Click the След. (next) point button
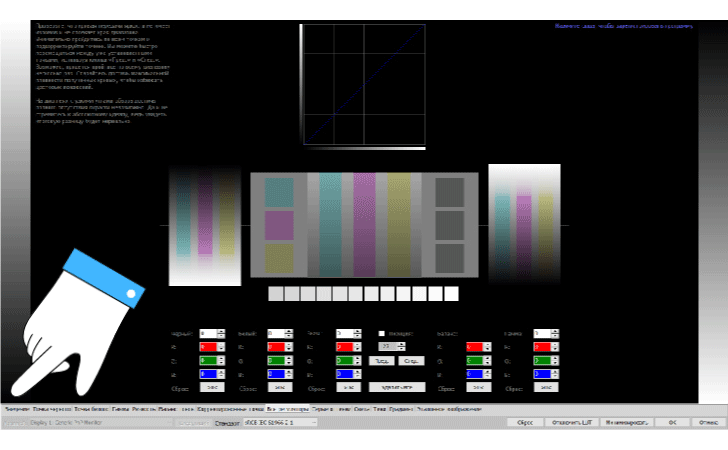The image size is (728, 450). coord(410,360)
